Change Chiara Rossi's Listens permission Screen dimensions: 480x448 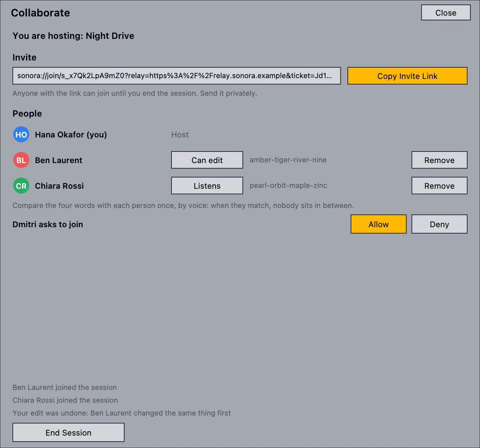tap(207, 186)
